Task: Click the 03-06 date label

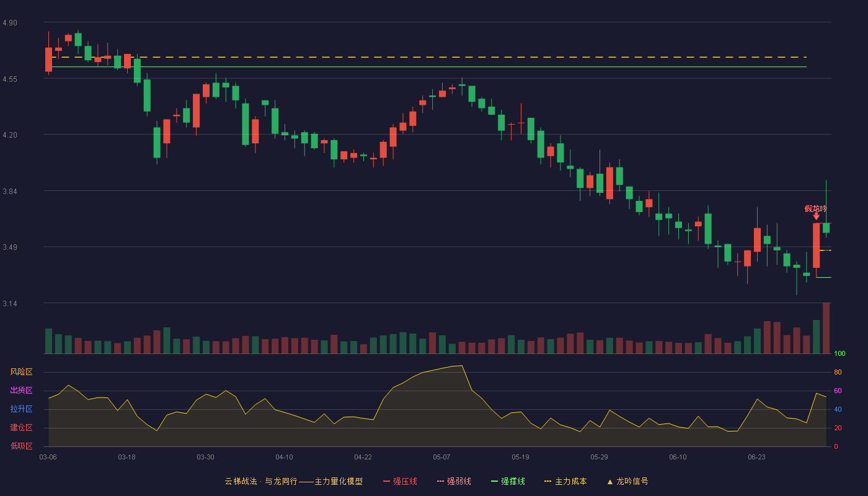Action: click(48, 457)
